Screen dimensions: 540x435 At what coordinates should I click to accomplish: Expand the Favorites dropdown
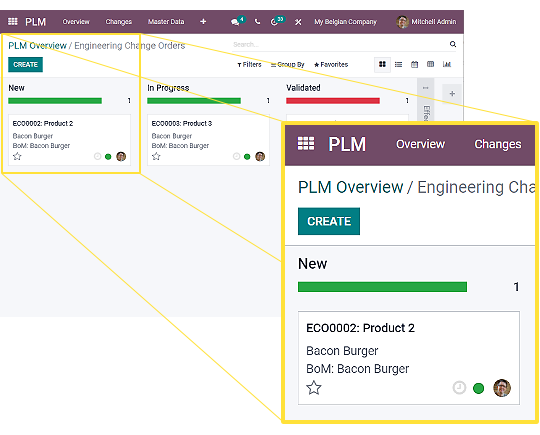(331, 64)
